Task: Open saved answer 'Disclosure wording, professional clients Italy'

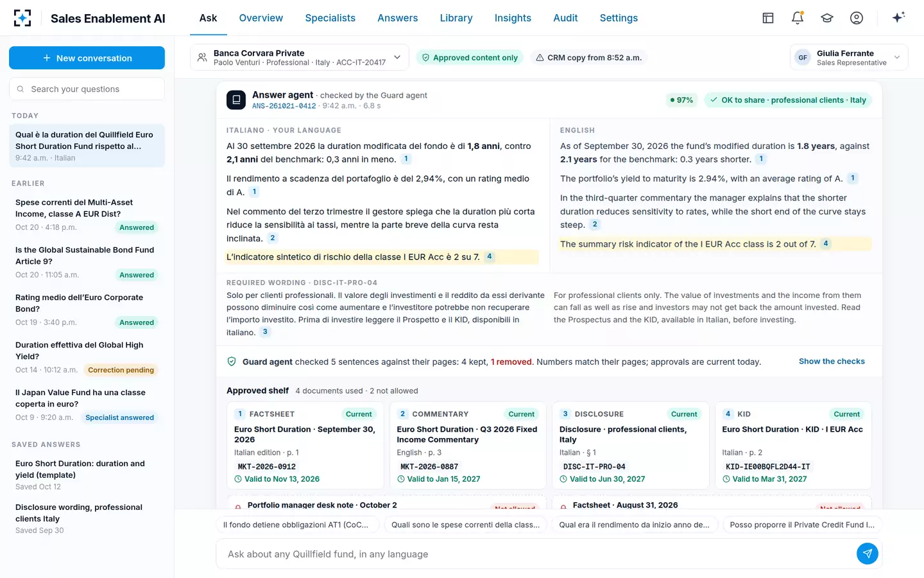Action: click(x=87, y=518)
